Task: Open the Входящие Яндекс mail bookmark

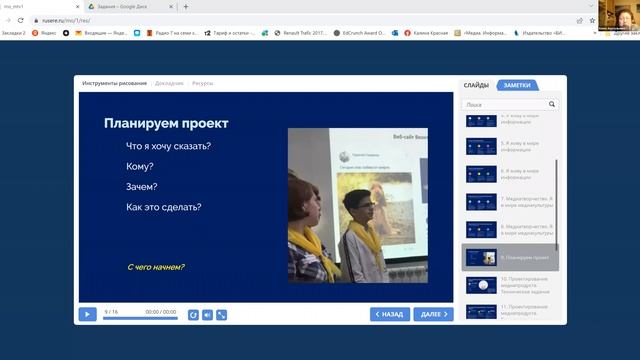Action: coord(101,33)
